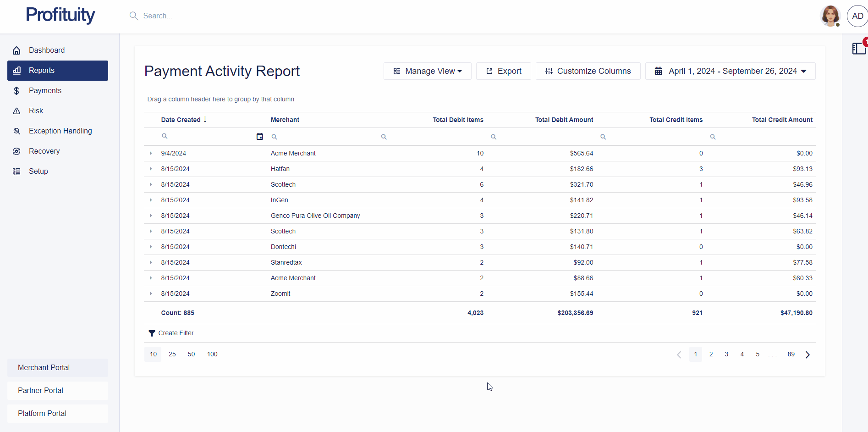Screen dimensions: 868x432
Task: Open the Manage View dropdown
Action: pos(427,71)
